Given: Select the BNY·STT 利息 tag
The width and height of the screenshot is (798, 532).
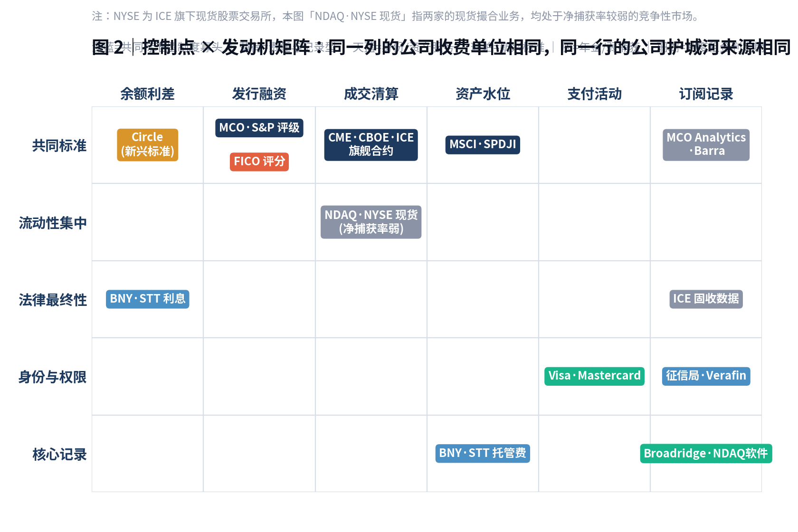Looking at the screenshot, I should 148,299.
